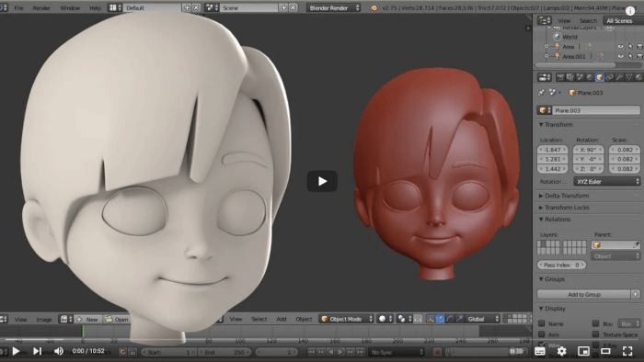Click the New image button

(x=87, y=320)
